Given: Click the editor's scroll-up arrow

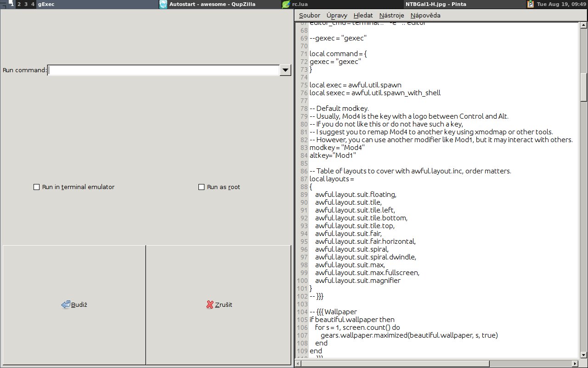Looking at the screenshot, I should point(584,25).
